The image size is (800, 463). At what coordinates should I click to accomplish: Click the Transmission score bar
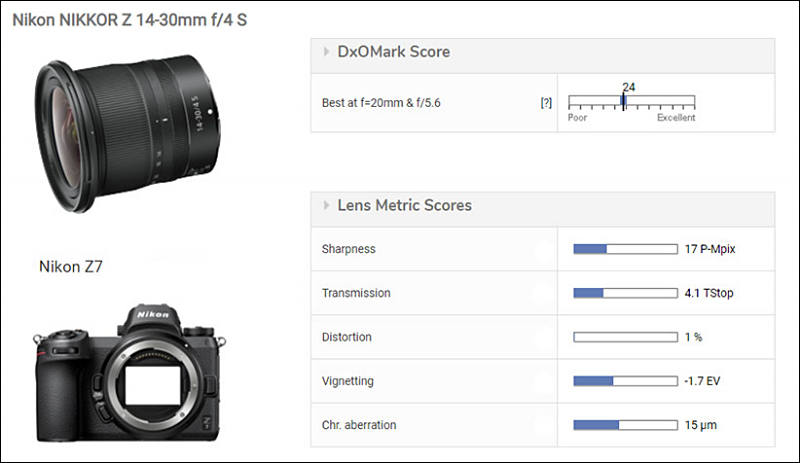[626, 293]
